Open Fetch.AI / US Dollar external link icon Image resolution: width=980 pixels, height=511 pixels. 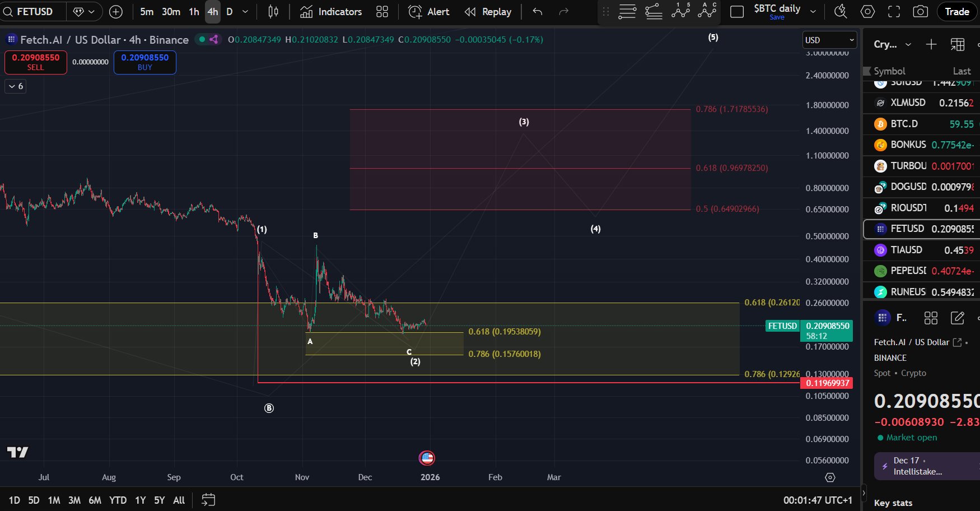(958, 342)
